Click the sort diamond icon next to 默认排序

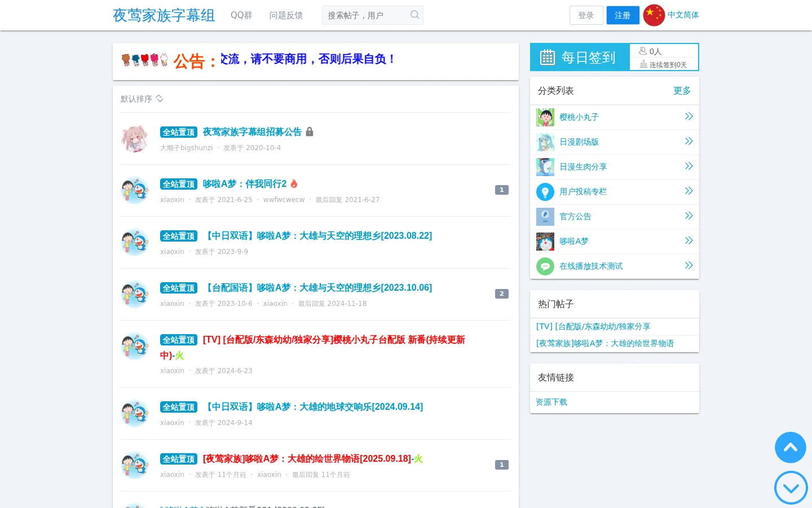click(x=160, y=99)
